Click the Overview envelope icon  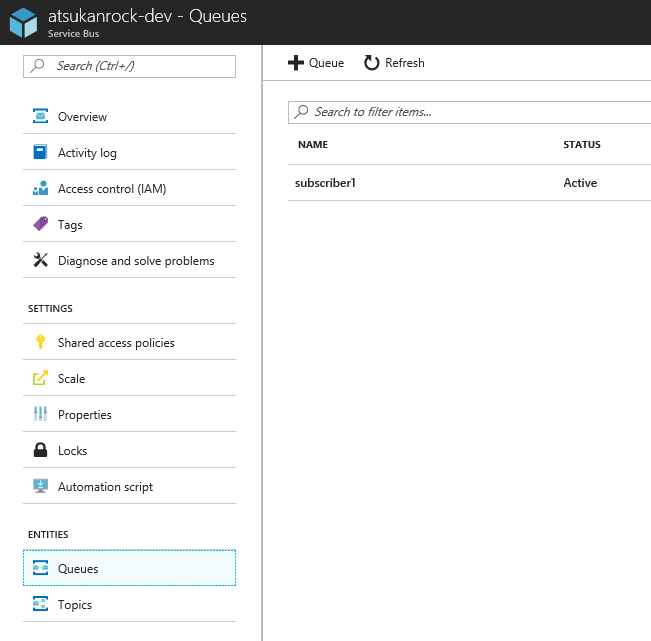pos(40,116)
